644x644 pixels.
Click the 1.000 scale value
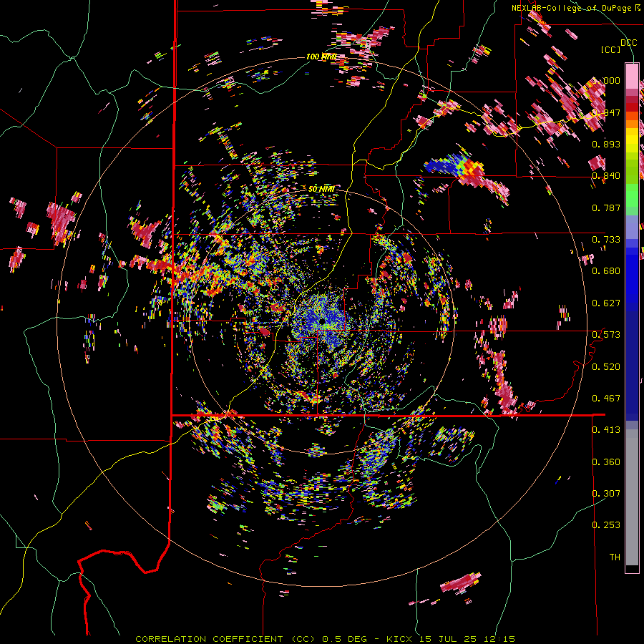(x=606, y=80)
